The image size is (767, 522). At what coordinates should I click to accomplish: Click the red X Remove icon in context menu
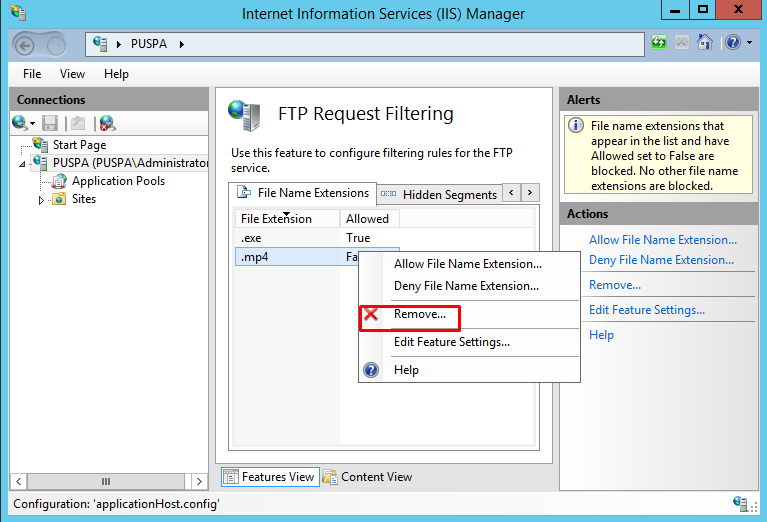point(371,314)
